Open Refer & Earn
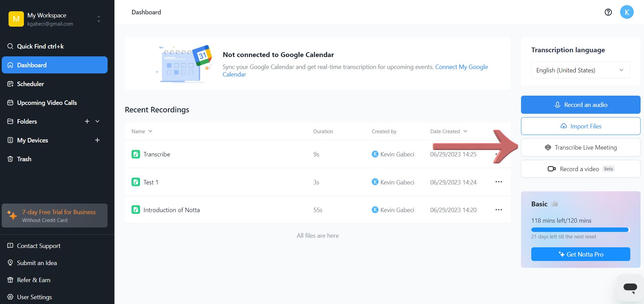The width and height of the screenshot is (644, 304). [x=33, y=280]
